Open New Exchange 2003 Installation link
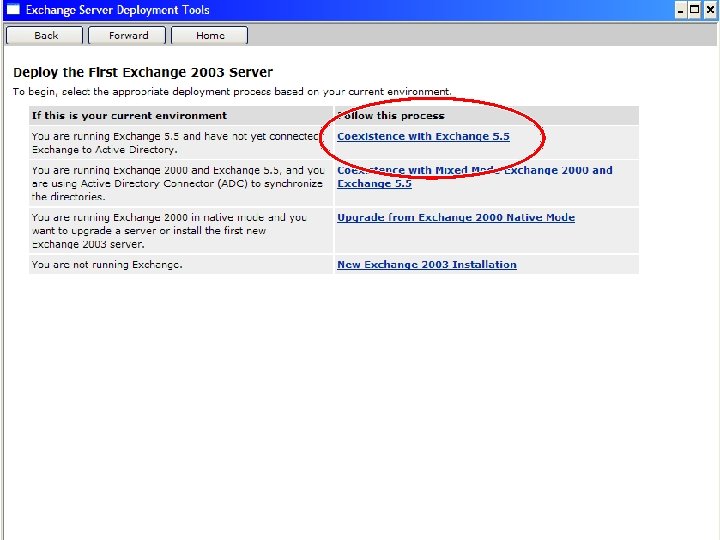720x540 pixels. click(x=427, y=264)
